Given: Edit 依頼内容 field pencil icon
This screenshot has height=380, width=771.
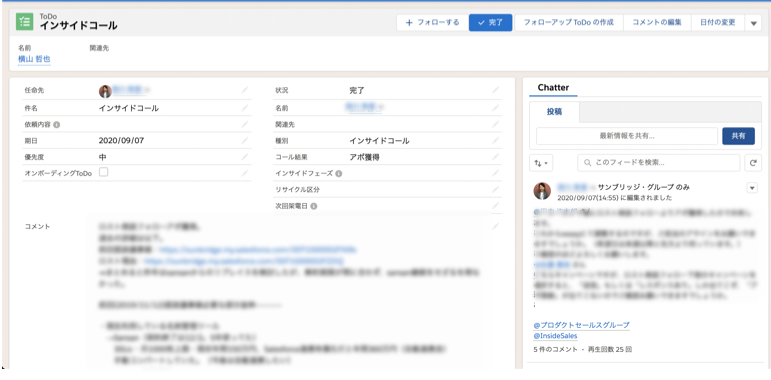Looking at the screenshot, I should 245,124.
